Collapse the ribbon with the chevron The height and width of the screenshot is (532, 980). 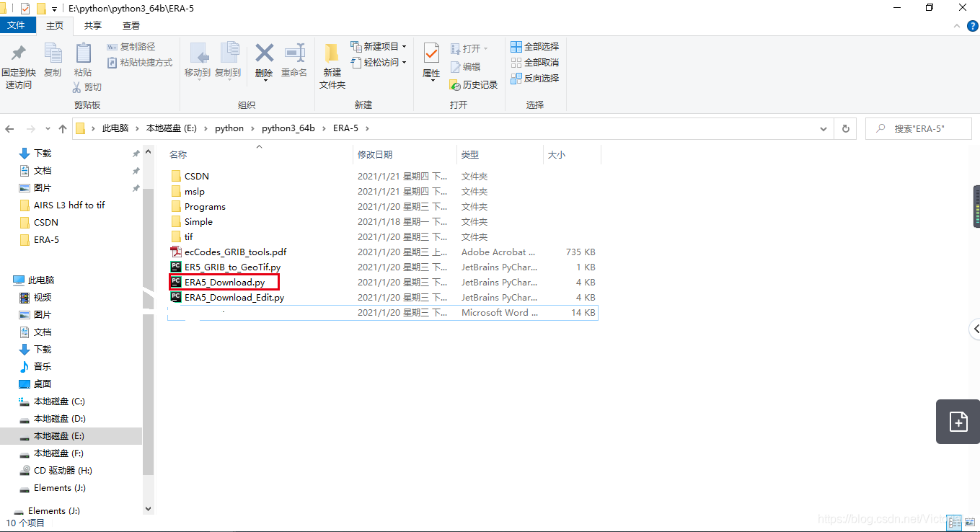click(x=957, y=25)
